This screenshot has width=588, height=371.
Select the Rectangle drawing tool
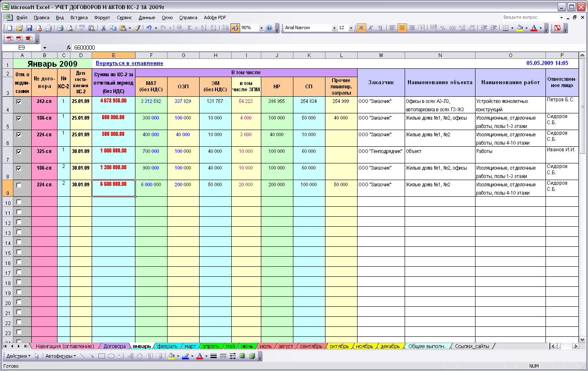(x=101, y=356)
